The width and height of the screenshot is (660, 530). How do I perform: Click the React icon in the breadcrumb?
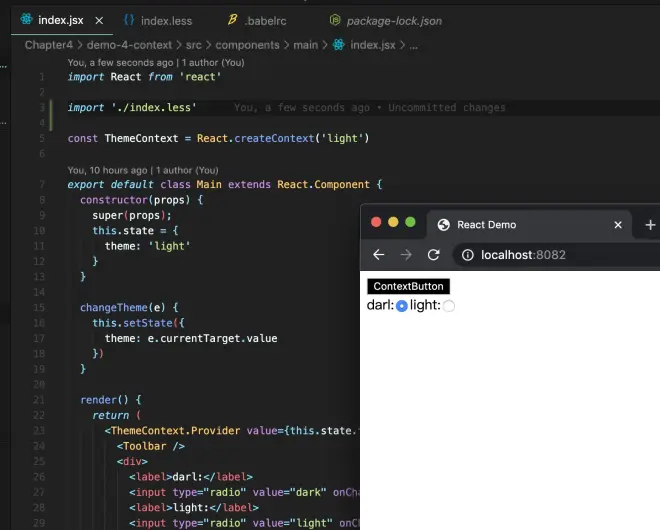point(339,45)
